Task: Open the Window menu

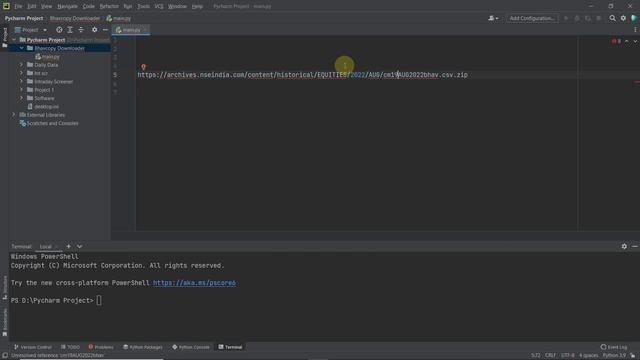Action: 177,7
